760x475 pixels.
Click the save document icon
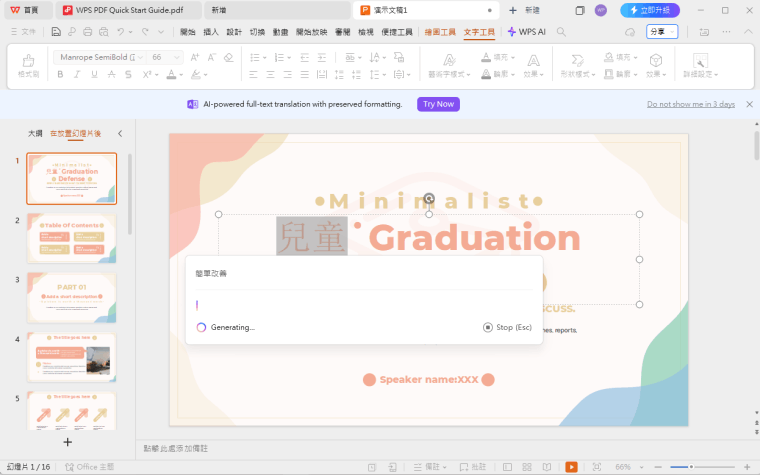click(56, 32)
